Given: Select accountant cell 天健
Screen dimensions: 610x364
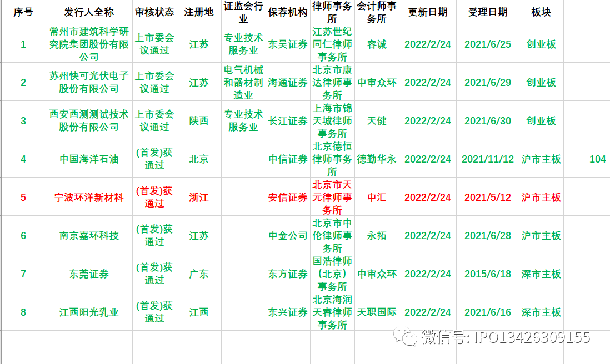Looking at the screenshot, I should 377,120.
